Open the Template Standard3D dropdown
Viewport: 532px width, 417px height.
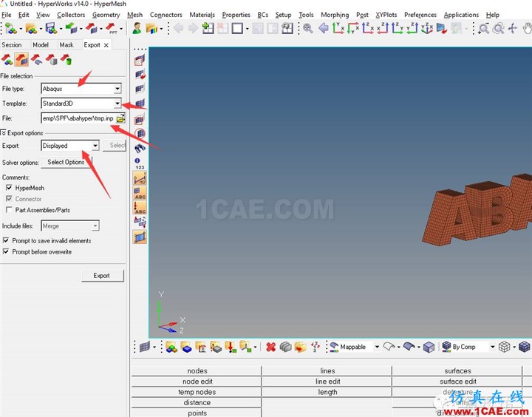pos(117,104)
